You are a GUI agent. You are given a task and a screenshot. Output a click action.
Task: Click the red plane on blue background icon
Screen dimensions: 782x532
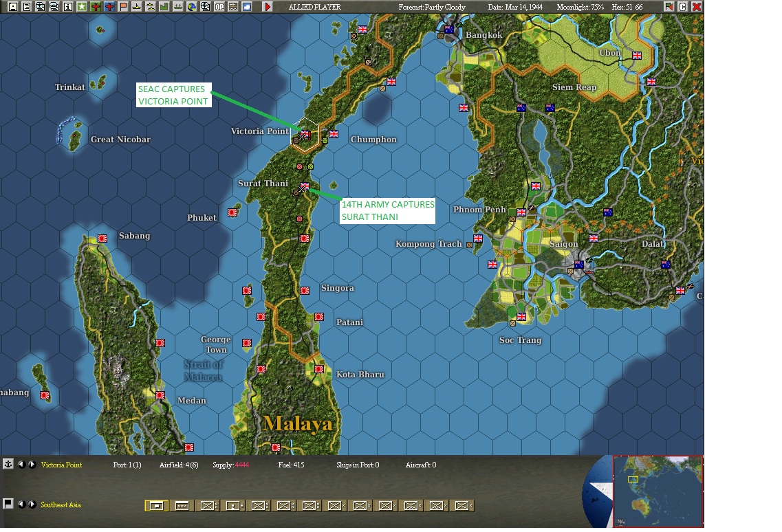(110, 7)
